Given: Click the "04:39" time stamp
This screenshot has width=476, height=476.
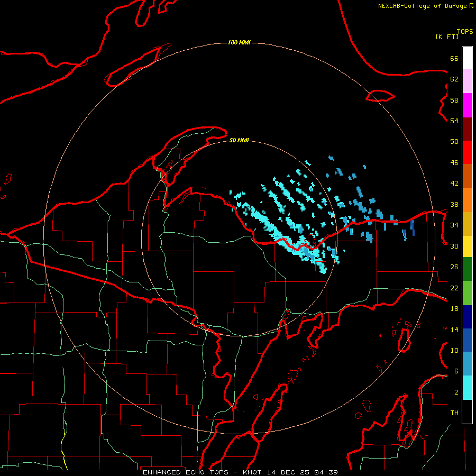Looking at the screenshot, I should [326, 472].
